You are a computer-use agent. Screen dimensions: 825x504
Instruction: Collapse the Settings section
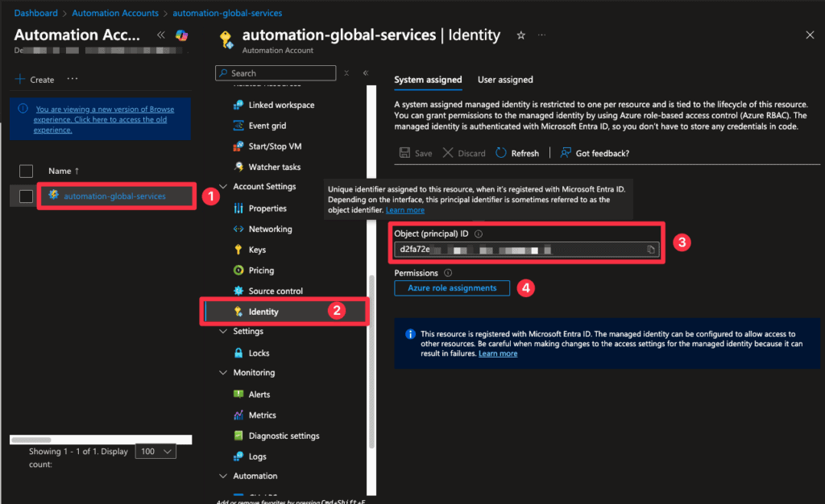point(223,331)
